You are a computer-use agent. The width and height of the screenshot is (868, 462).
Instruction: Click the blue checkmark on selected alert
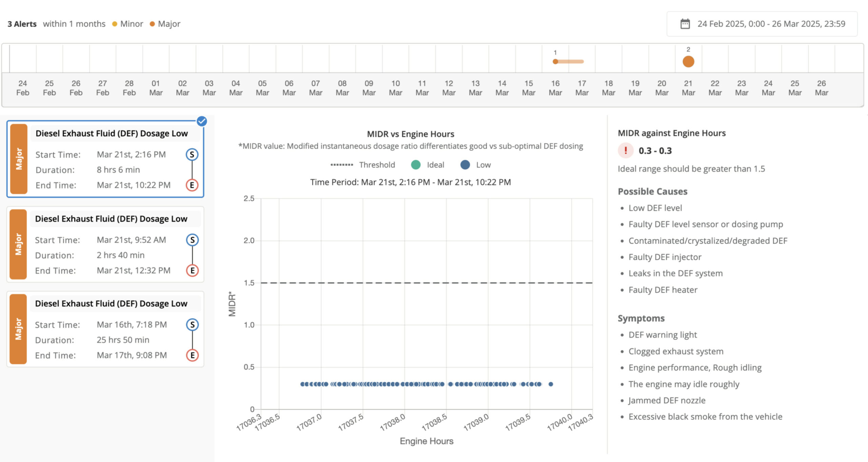[x=202, y=121]
